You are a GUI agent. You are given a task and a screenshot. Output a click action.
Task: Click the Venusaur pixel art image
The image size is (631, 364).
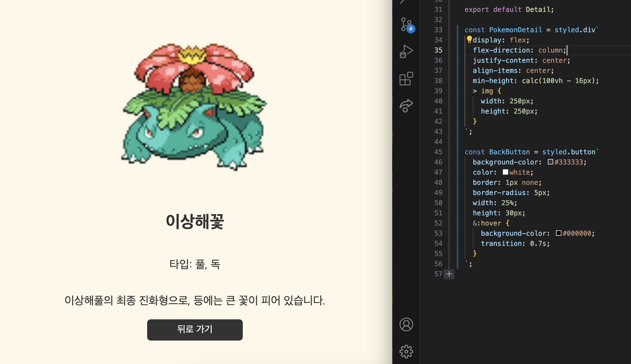coord(195,107)
